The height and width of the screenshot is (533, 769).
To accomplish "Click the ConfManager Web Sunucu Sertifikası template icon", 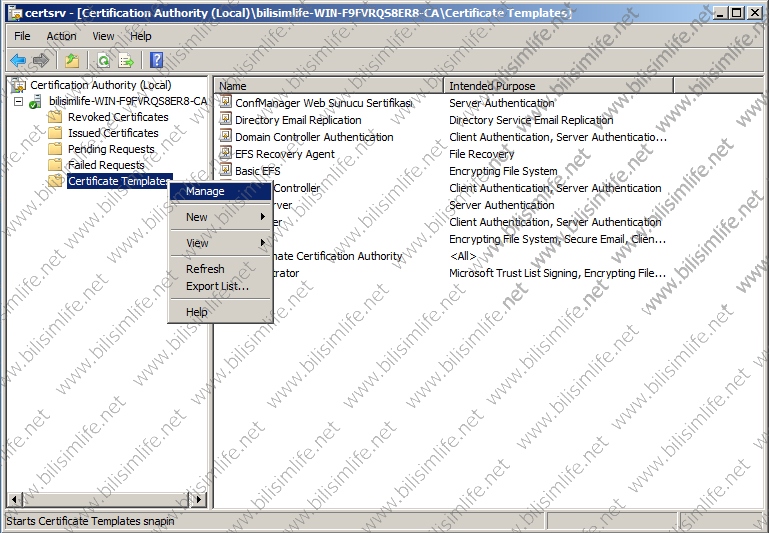I will point(226,102).
